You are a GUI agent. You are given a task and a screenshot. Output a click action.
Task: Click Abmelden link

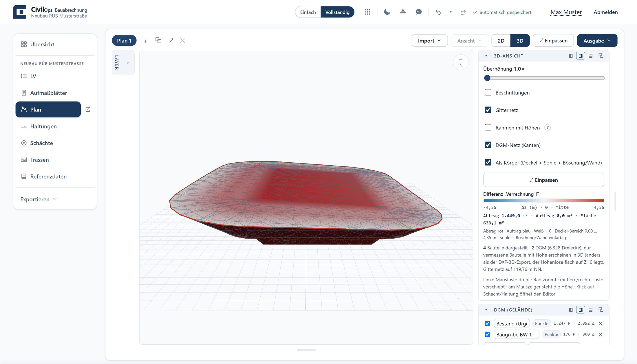(x=605, y=12)
